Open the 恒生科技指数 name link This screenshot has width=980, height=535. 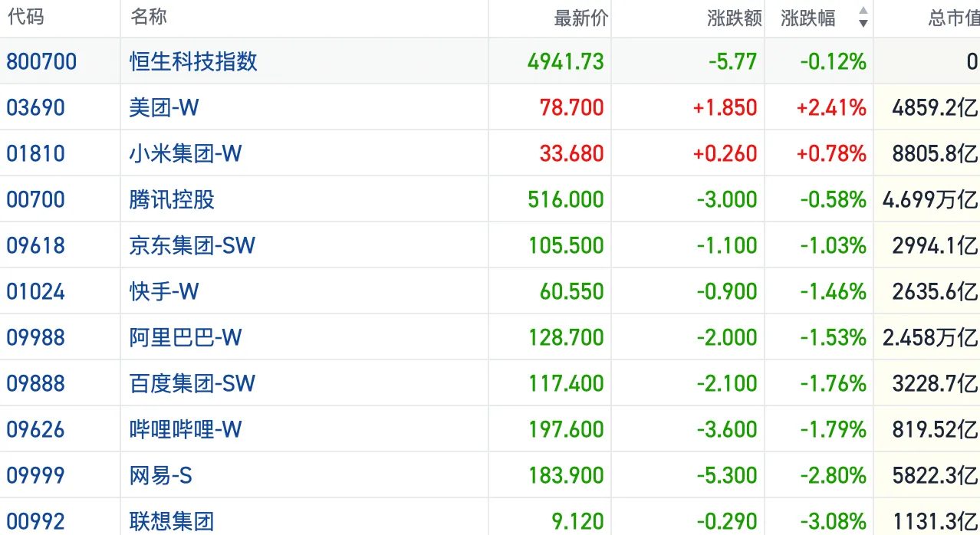[193, 61]
